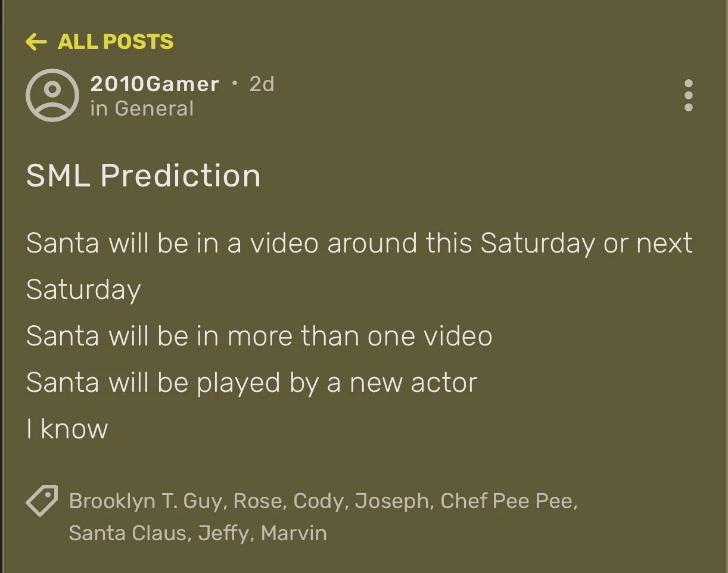The image size is (728, 573).
Task: Return to ALL POSTS
Action: tap(116, 42)
